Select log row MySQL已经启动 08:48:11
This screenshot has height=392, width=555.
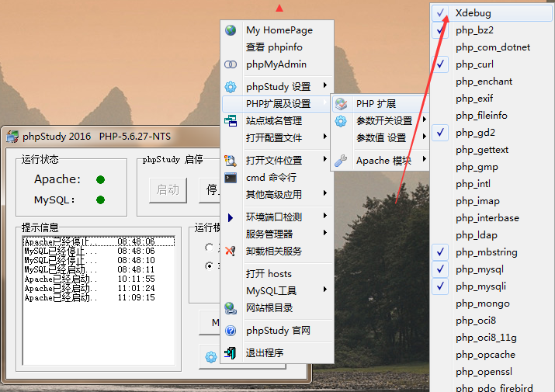(x=99, y=270)
